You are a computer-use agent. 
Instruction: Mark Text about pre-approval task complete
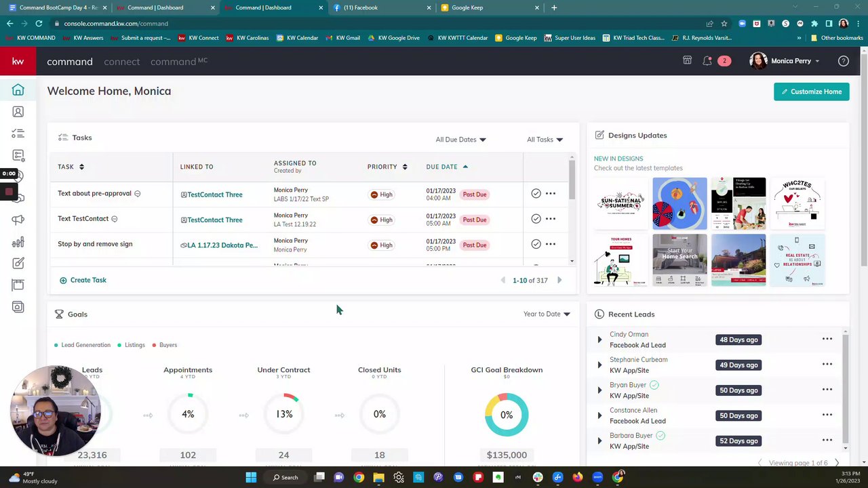point(536,194)
